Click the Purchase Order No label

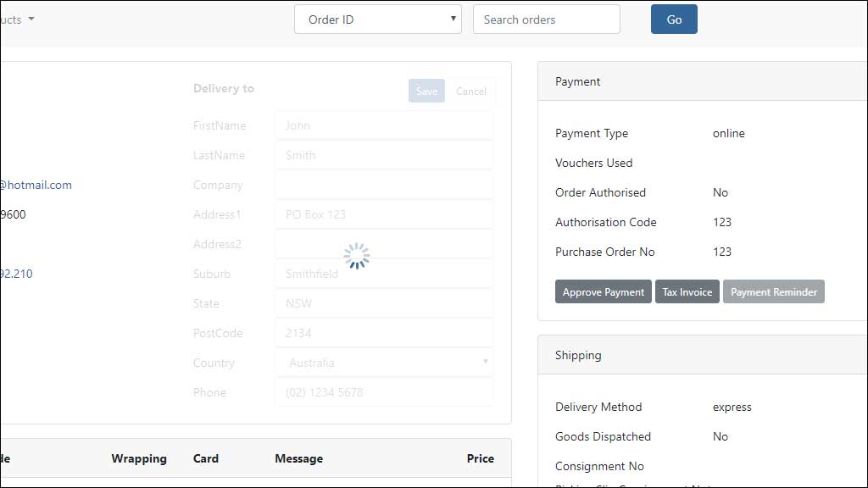click(604, 252)
